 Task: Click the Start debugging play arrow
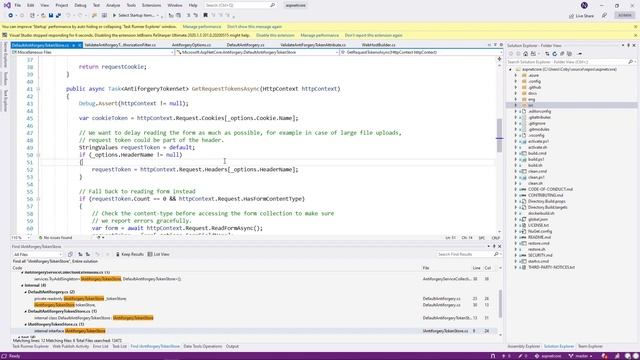tap(114, 16)
